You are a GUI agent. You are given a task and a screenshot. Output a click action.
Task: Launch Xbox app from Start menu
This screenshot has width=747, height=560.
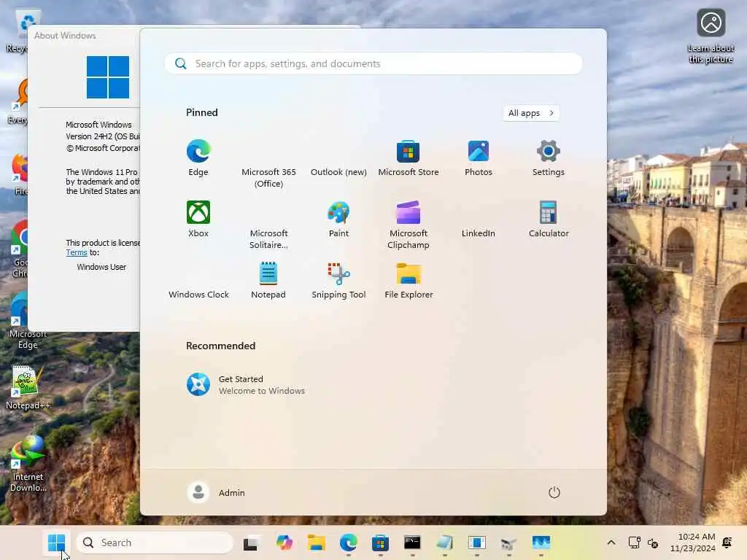pyautogui.click(x=198, y=219)
